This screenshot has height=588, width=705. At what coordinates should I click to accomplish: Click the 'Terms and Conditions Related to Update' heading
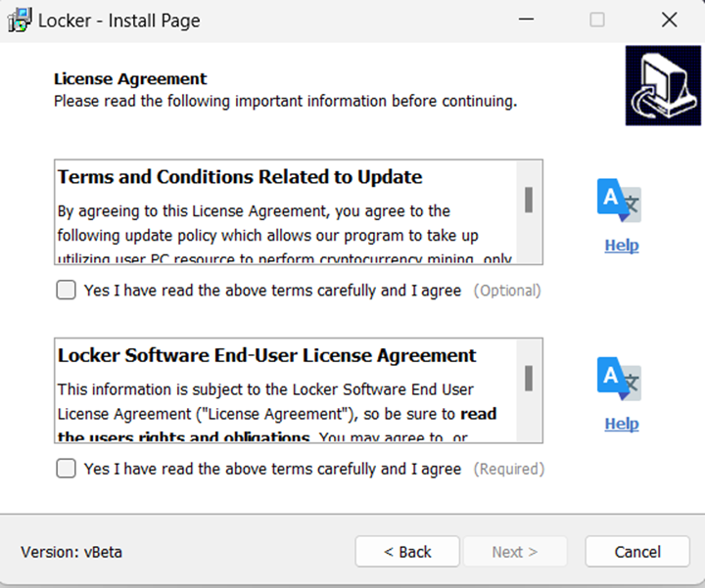[240, 177]
